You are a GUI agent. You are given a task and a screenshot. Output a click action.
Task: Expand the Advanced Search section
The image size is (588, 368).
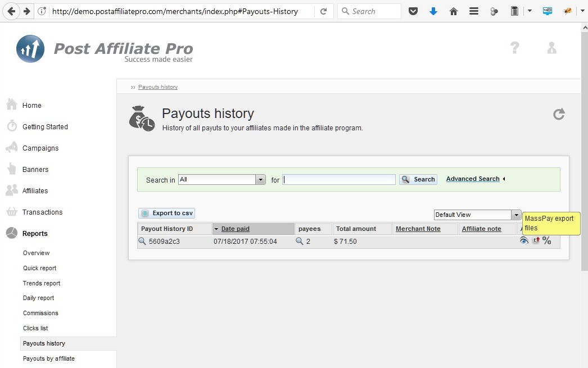473,179
